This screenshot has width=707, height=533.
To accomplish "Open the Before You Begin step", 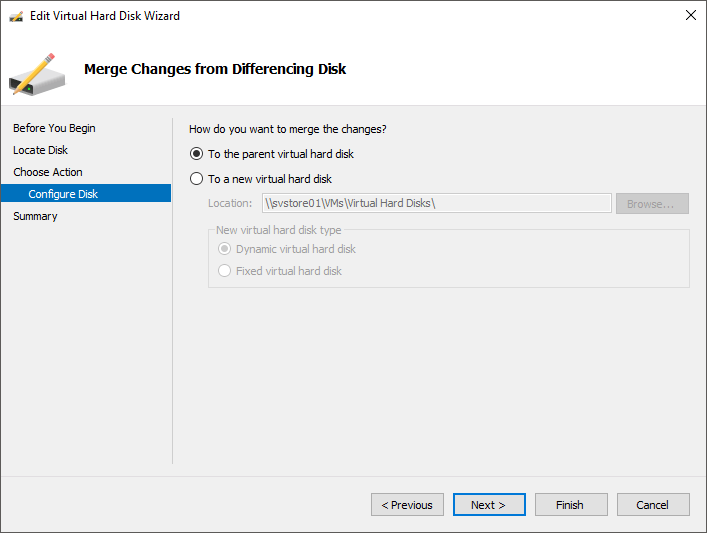I will point(54,128).
